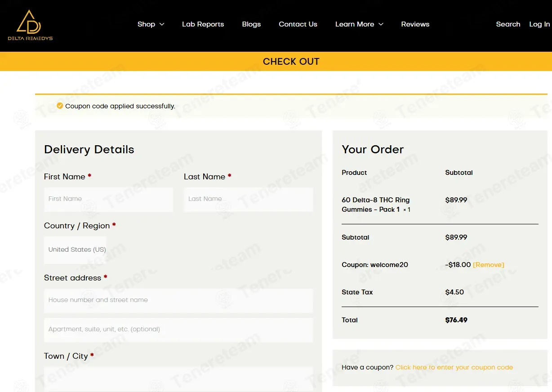This screenshot has width=552, height=392.
Task: Click the street address house number field
Action: [178, 300]
